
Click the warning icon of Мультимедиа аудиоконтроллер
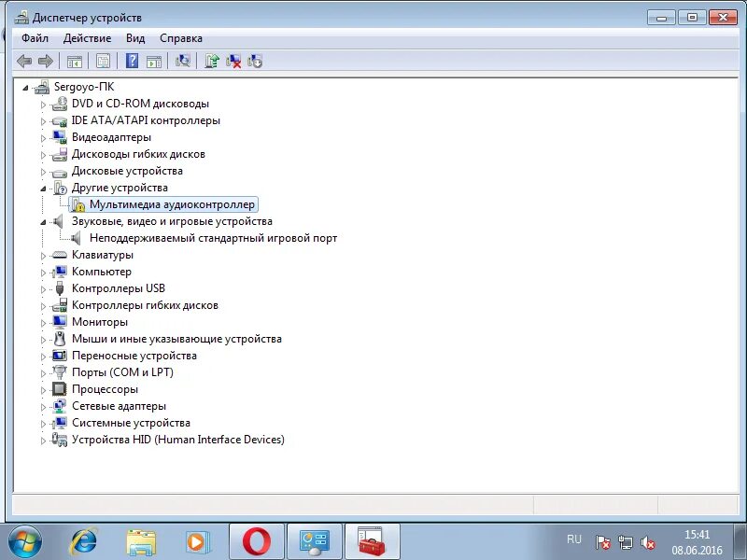click(78, 204)
